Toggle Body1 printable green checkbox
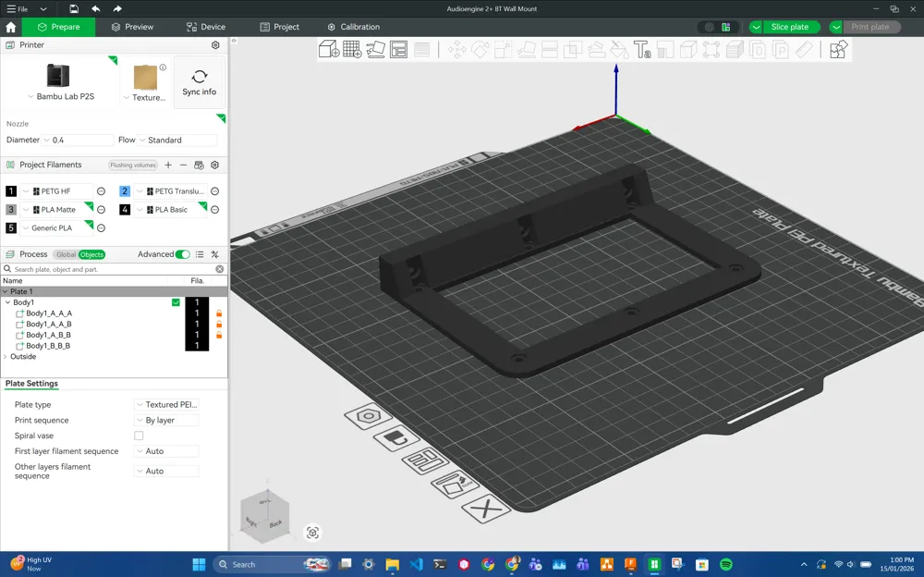This screenshot has width=924, height=577. point(176,302)
